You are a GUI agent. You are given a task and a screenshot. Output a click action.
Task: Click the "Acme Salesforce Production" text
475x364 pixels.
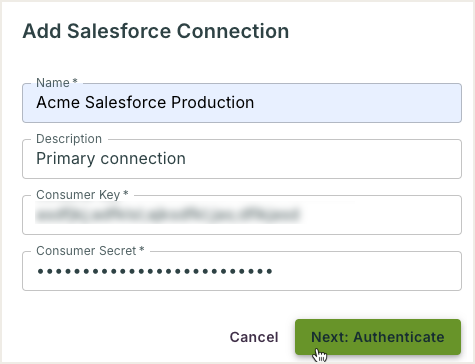[x=145, y=102]
